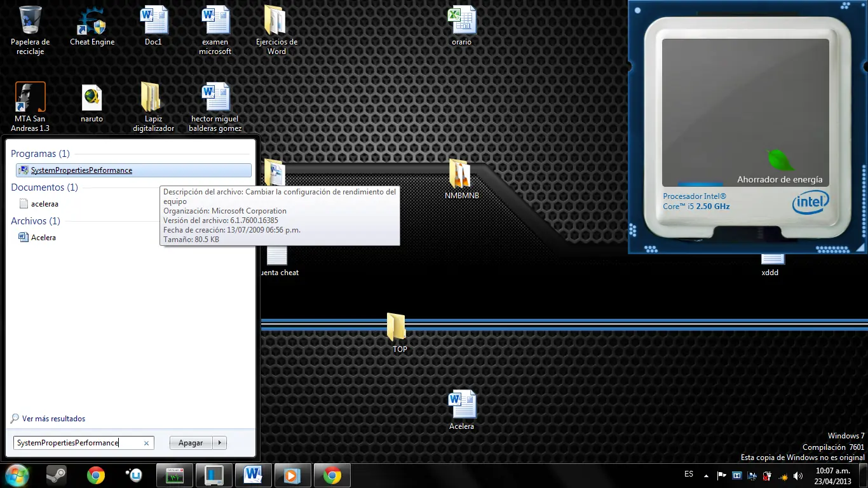Select the naruto file icon on desktop
The width and height of the screenshot is (868, 488).
(x=92, y=103)
